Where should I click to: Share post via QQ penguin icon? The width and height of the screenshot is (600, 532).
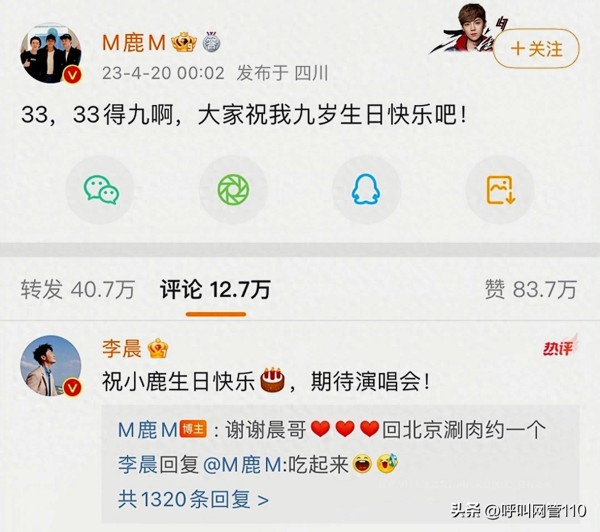point(366,190)
